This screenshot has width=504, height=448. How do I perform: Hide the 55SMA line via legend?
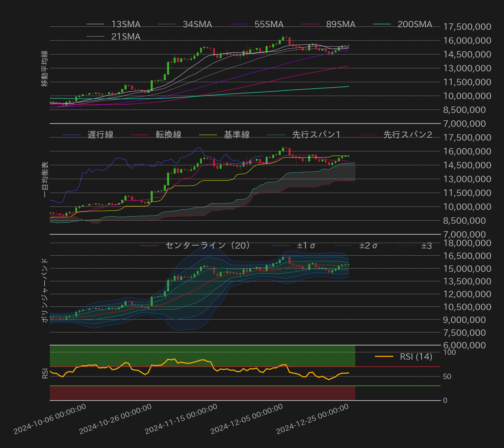(269, 24)
